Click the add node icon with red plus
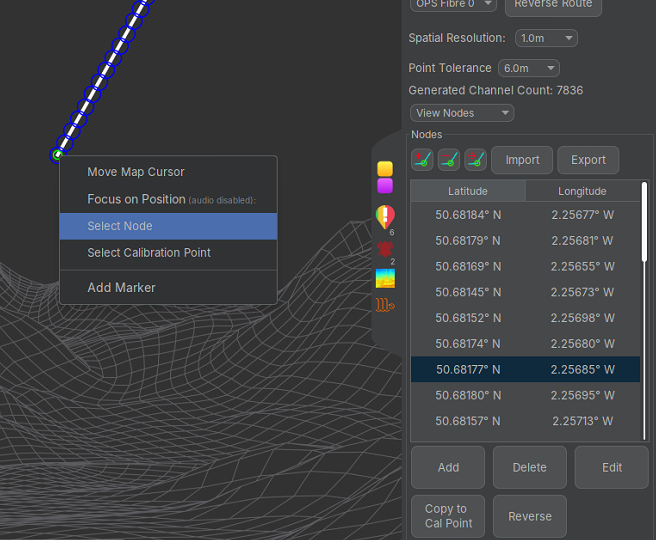The image size is (656, 540). pyautogui.click(x=422, y=160)
